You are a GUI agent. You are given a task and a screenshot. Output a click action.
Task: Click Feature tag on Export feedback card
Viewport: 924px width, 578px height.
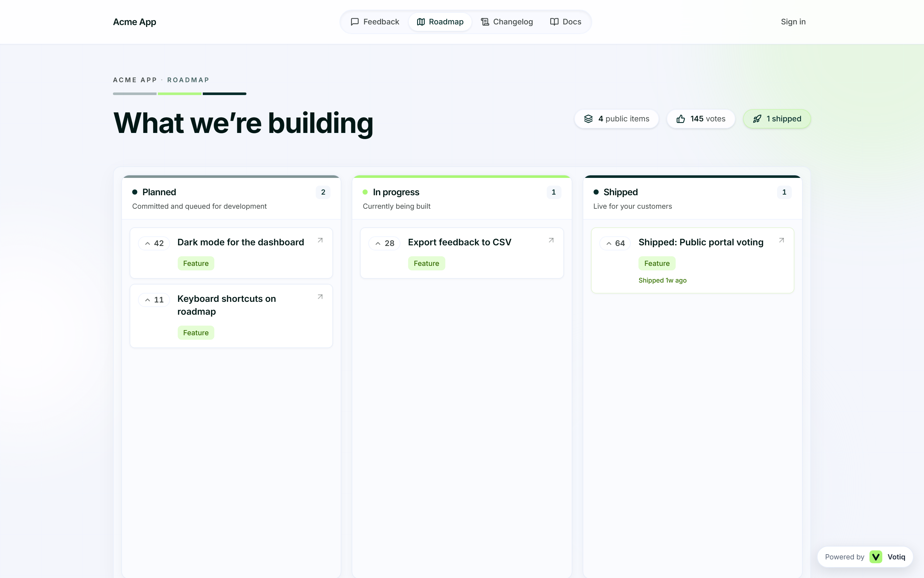[x=426, y=263]
